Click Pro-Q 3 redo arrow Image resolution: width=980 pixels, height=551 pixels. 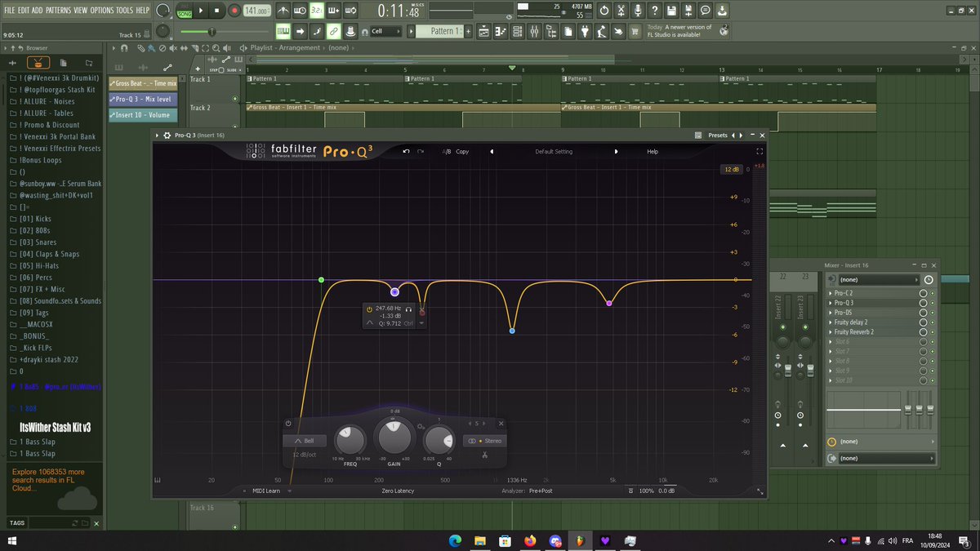click(x=420, y=151)
